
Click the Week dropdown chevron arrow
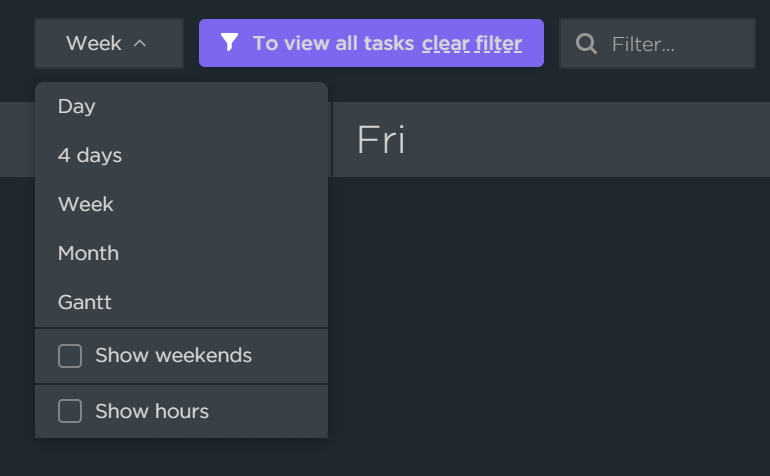(x=140, y=43)
